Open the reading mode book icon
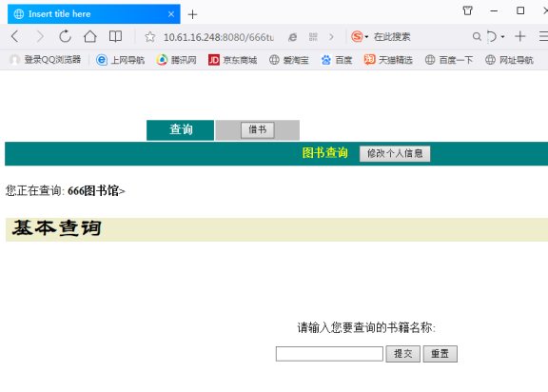This screenshot has height=392, width=548. pyautogui.click(x=115, y=36)
